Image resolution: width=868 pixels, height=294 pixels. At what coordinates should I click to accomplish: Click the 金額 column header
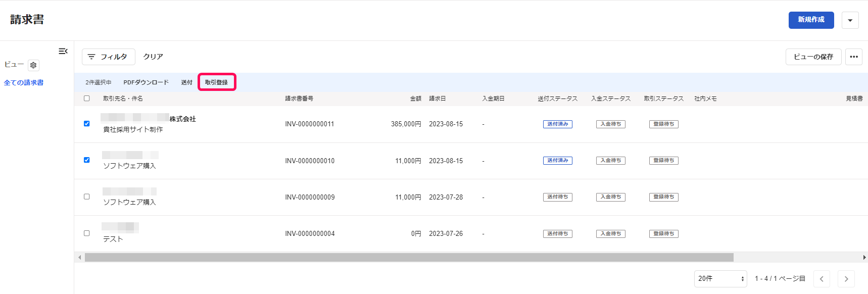click(x=415, y=99)
